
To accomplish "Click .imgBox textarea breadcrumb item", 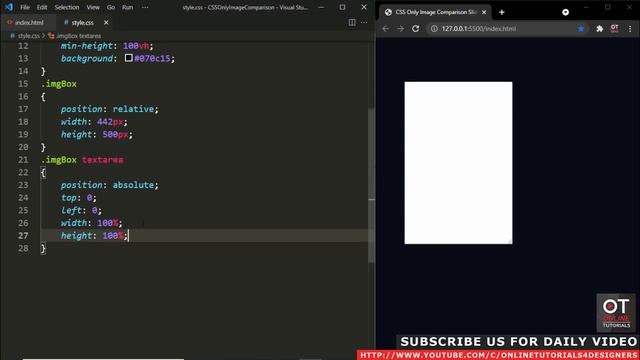I will coord(78,36).
